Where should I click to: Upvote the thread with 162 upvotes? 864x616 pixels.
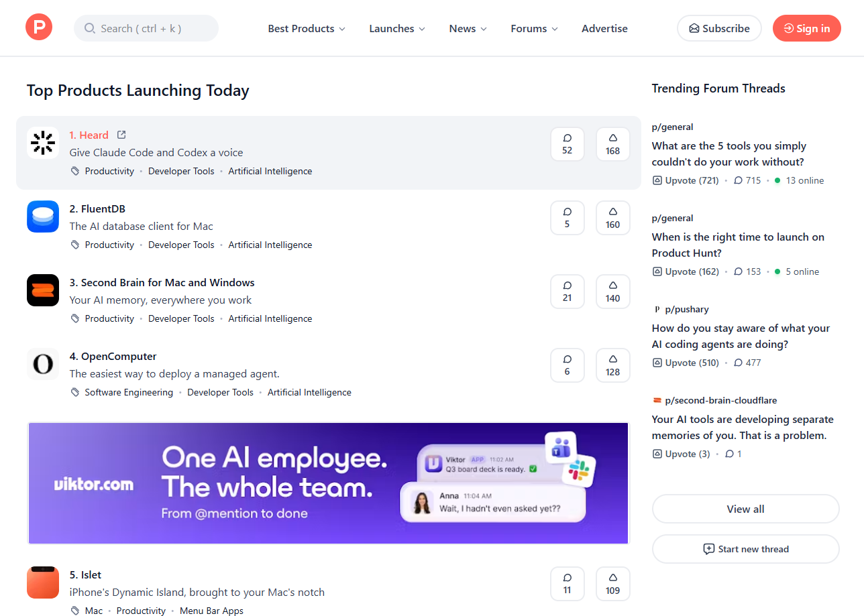click(x=686, y=271)
